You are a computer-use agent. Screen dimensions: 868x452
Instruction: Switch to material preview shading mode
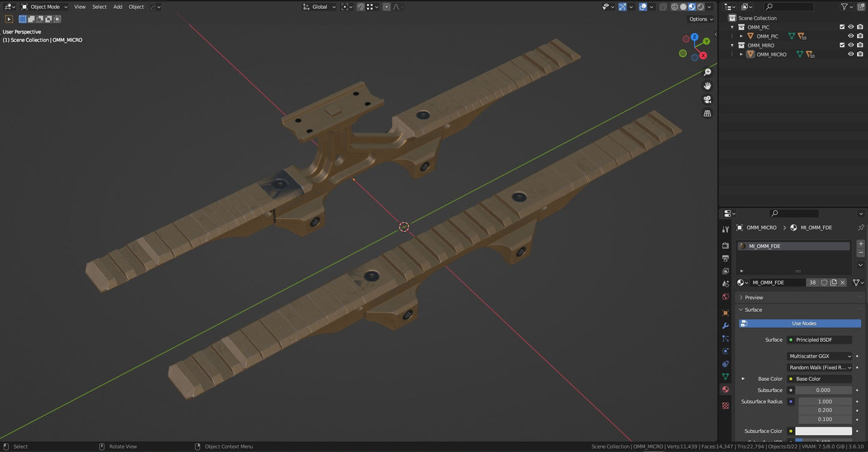click(x=692, y=7)
